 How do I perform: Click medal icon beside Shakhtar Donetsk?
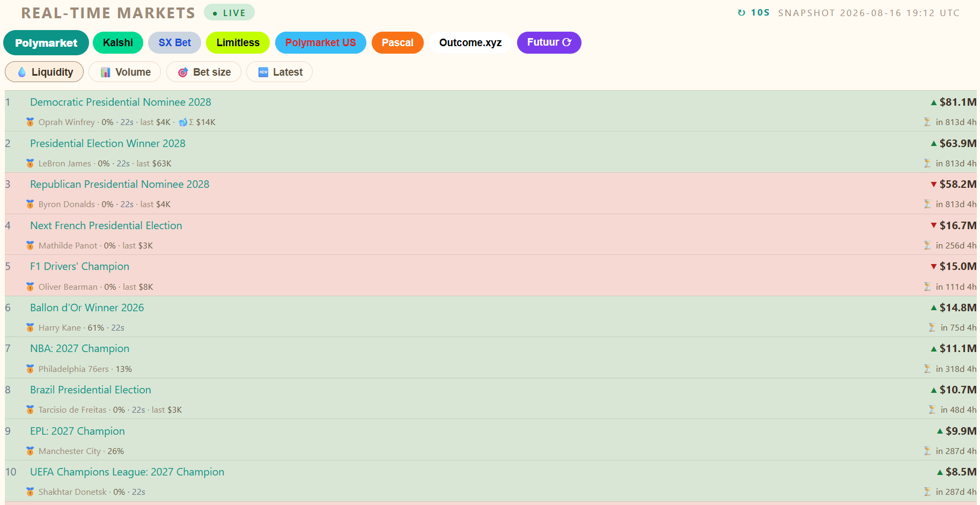[30, 492]
